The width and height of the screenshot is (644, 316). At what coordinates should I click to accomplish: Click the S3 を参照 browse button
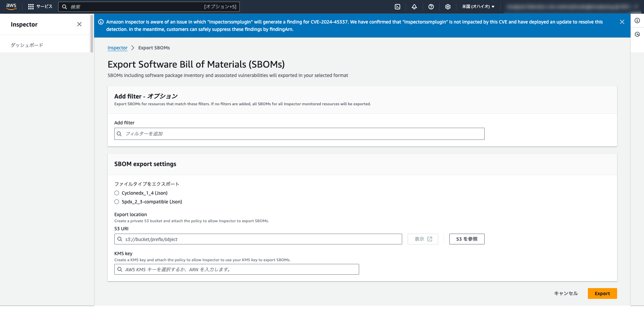click(x=467, y=239)
